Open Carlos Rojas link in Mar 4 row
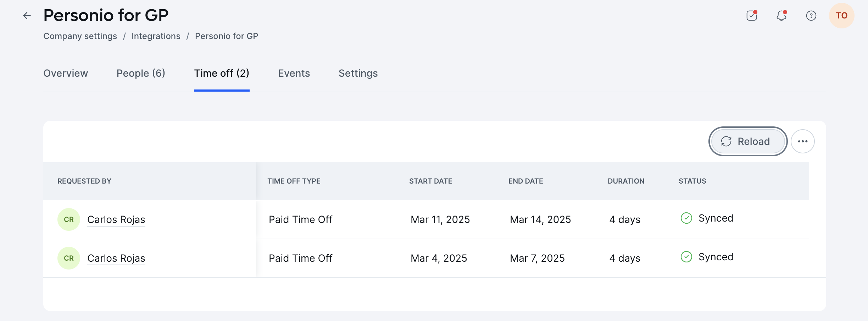Viewport: 868px width, 321px height. [x=116, y=258]
